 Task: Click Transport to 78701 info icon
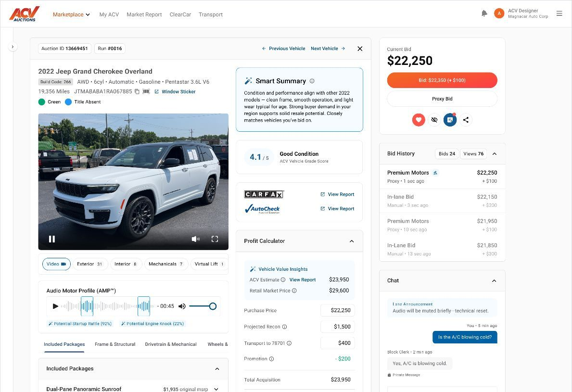coord(289,343)
